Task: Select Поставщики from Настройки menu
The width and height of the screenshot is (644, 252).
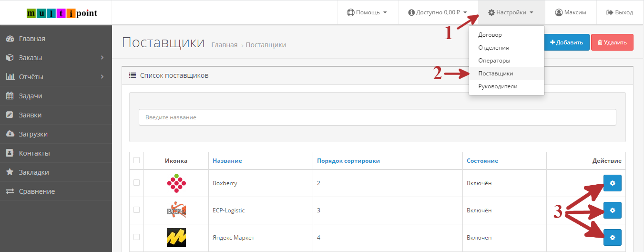Action: click(506, 73)
